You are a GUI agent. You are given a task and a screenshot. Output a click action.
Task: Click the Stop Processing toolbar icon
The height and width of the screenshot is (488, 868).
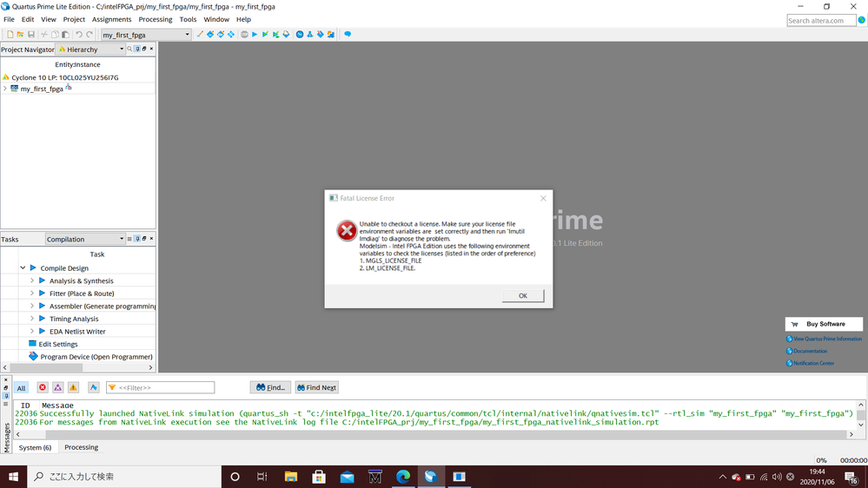[x=244, y=35]
